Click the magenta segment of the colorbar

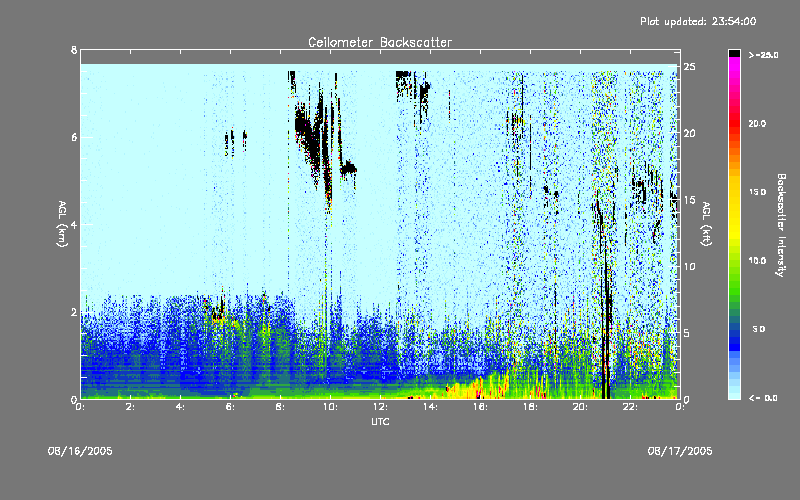(734, 66)
